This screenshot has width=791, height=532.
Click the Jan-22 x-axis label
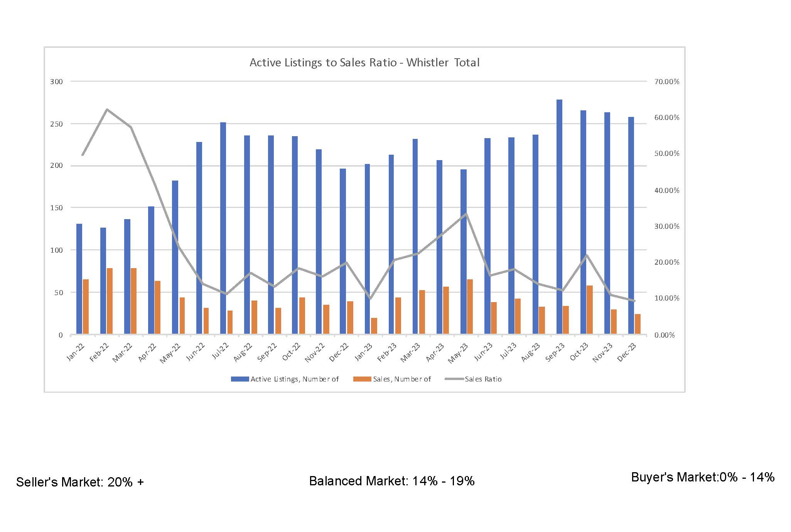(76, 352)
